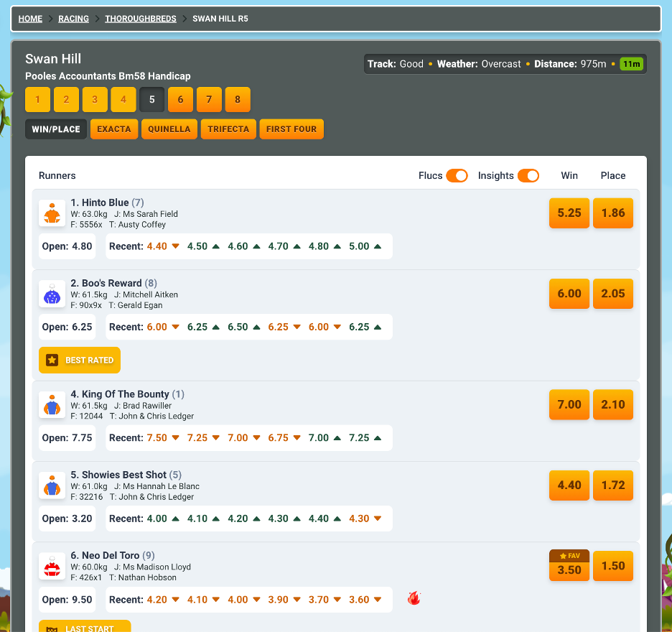Switch to race 6

point(180,100)
